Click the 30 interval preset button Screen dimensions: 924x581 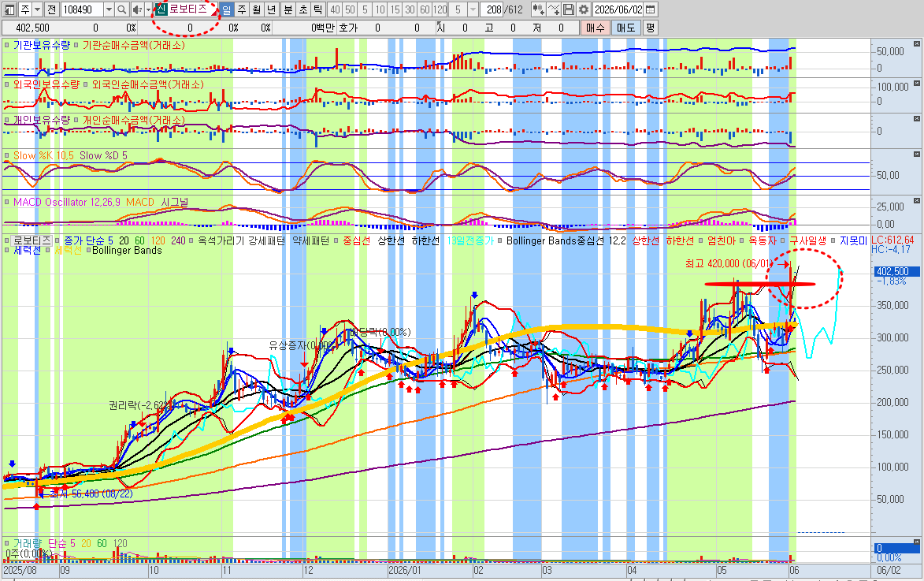410,9
